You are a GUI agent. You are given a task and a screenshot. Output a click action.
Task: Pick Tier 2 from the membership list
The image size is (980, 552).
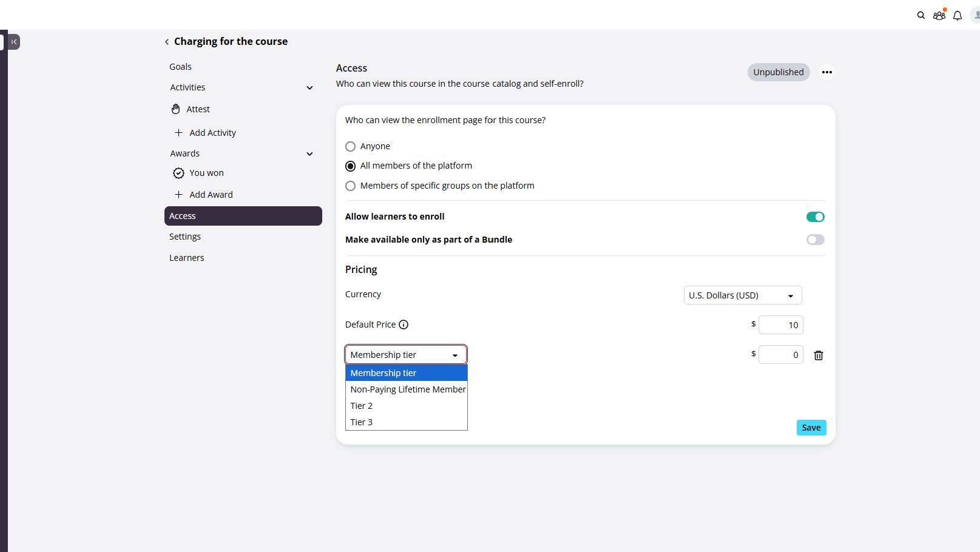tap(406, 406)
